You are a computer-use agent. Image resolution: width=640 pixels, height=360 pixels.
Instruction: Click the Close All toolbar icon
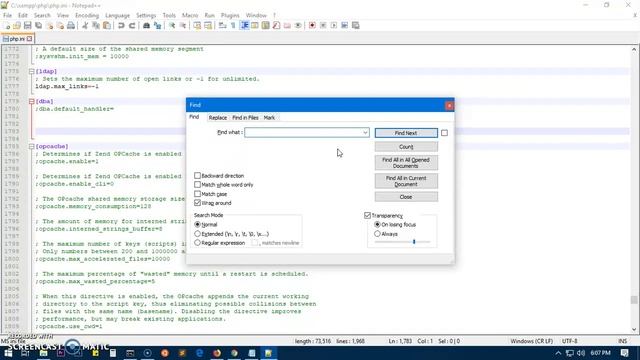point(60,25)
